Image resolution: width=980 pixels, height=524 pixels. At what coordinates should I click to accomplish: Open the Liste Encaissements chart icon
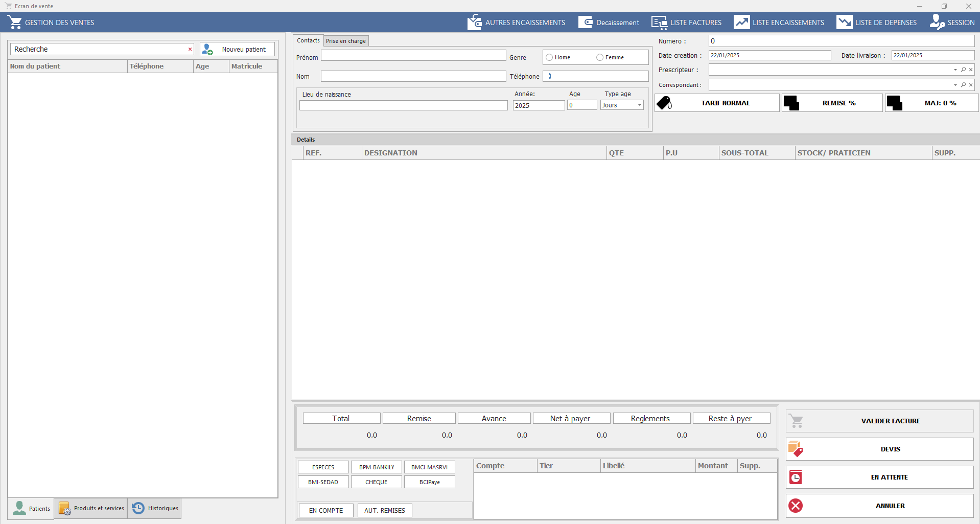[x=741, y=22]
